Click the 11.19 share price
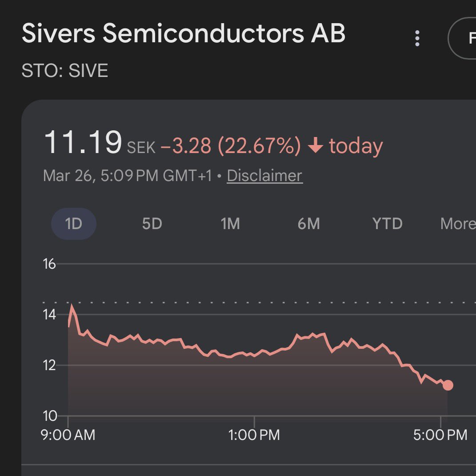Viewport: 476px width, 476px height. (83, 143)
